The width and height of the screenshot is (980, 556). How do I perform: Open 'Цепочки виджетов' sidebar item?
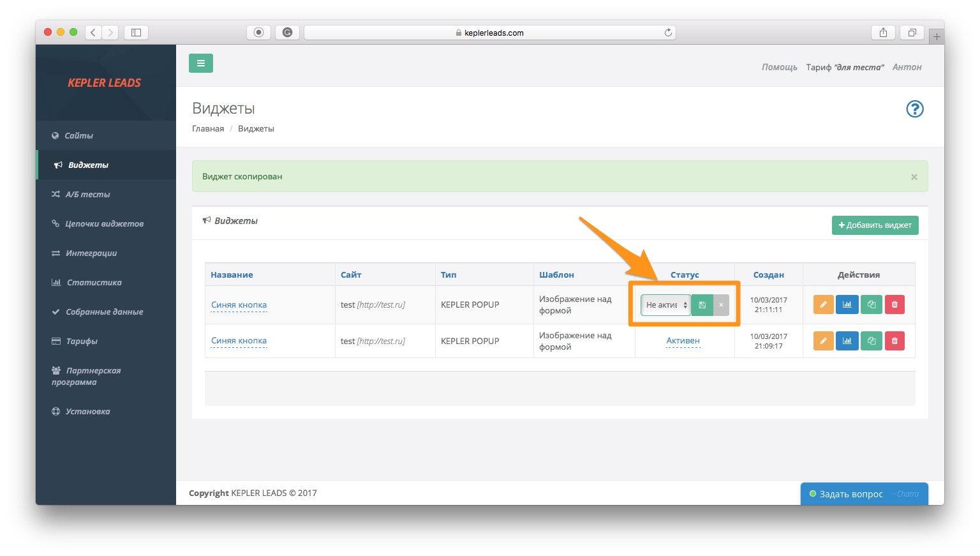pos(106,223)
